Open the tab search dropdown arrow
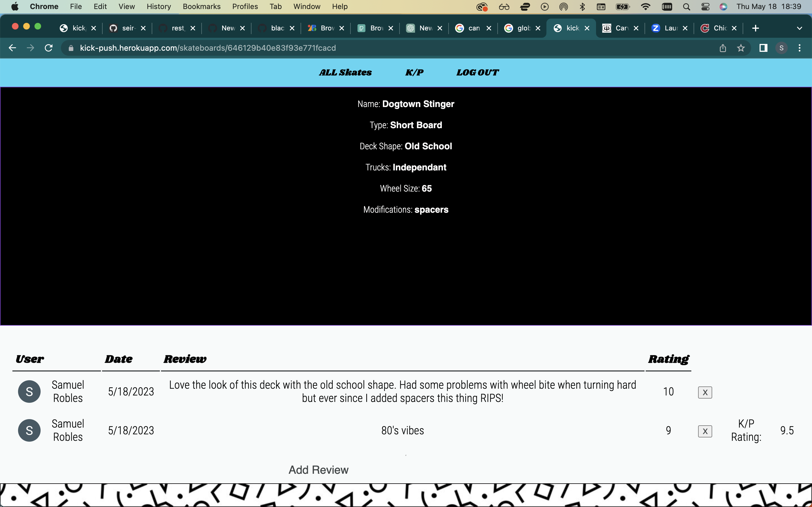The height and width of the screenshot is (507, 812). tap(800, 28)
